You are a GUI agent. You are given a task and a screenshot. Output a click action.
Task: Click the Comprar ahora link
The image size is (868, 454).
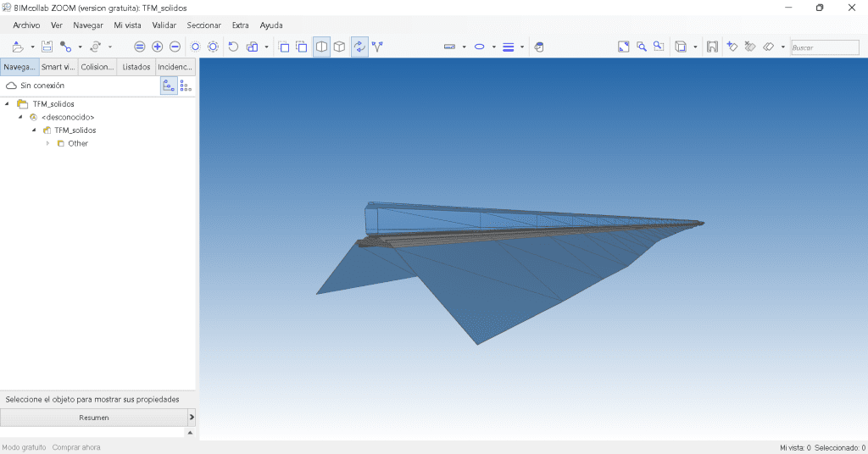pos(76,447)
